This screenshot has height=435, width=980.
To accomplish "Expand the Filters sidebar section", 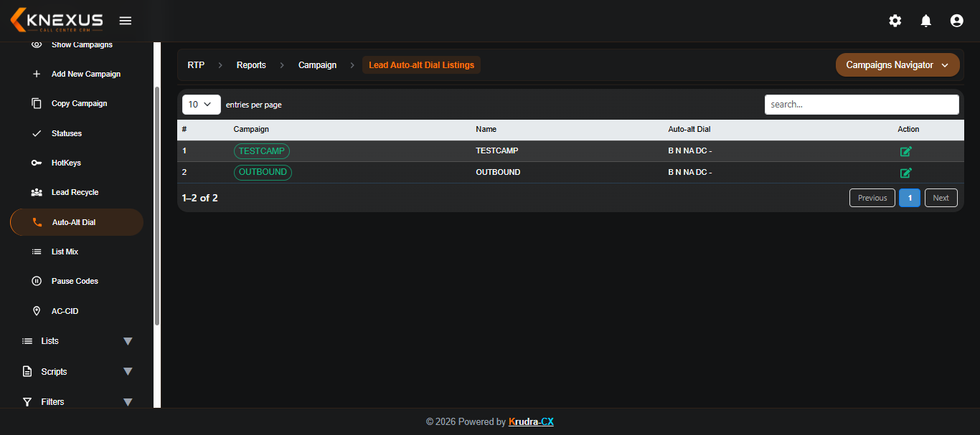I will [77, 402].
